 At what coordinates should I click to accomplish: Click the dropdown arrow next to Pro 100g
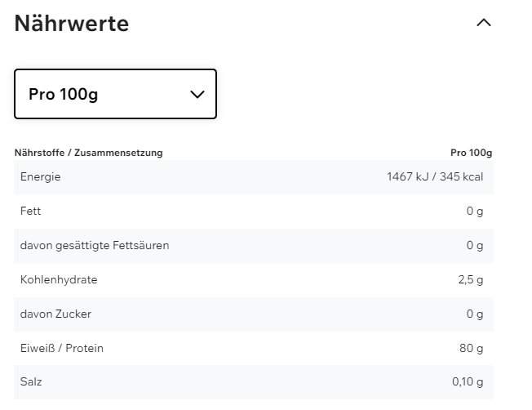(x=197, y=94)
